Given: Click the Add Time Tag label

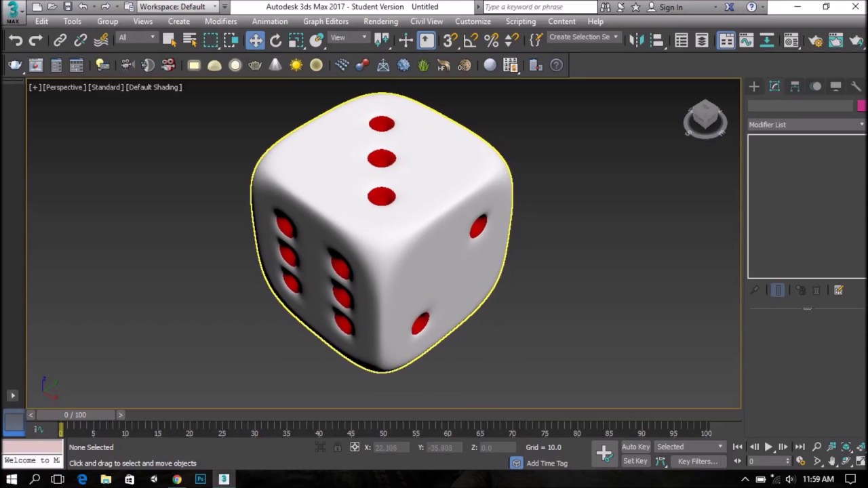Looking at the screenshot, I should coord(547,464).
